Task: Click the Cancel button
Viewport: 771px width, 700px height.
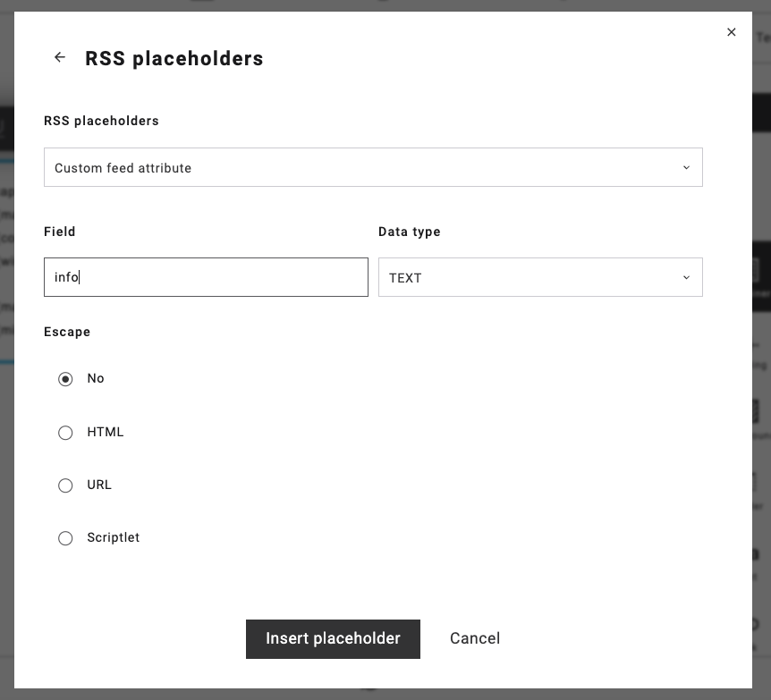Action: [x=475, y=638]
